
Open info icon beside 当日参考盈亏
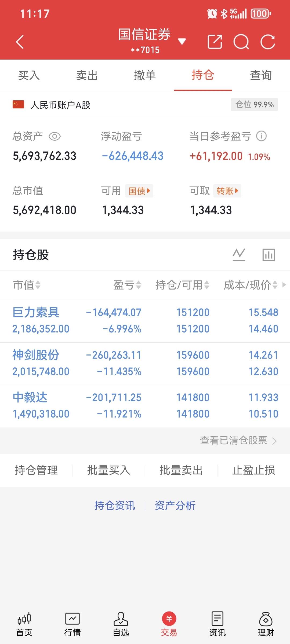(x=261, y=136)
